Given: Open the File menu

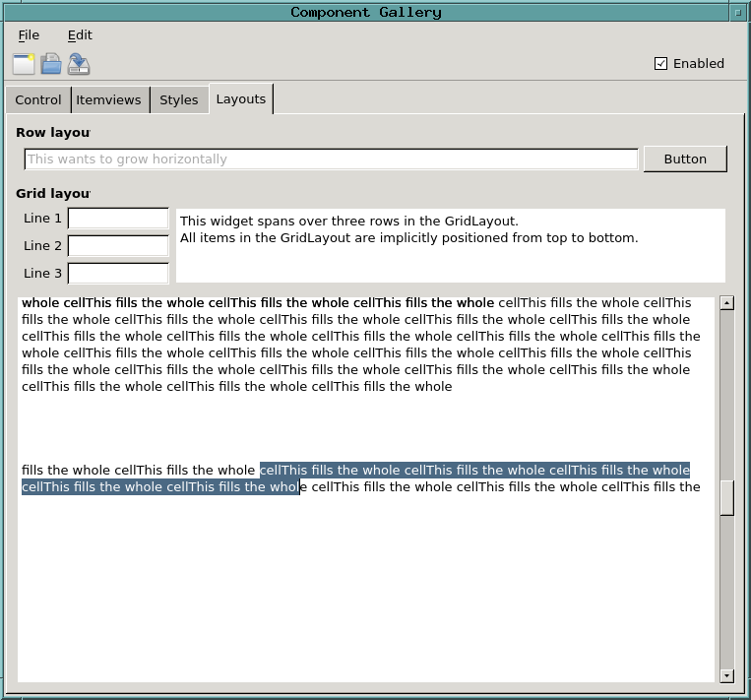Looking at the screenshot, I should pos(29,35).
